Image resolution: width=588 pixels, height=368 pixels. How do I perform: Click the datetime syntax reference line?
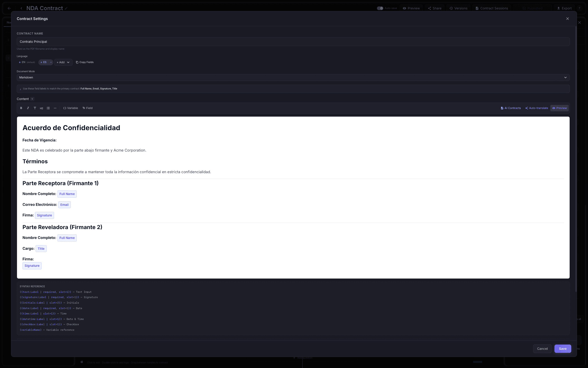pyautogui.click(x=51, y=319)
